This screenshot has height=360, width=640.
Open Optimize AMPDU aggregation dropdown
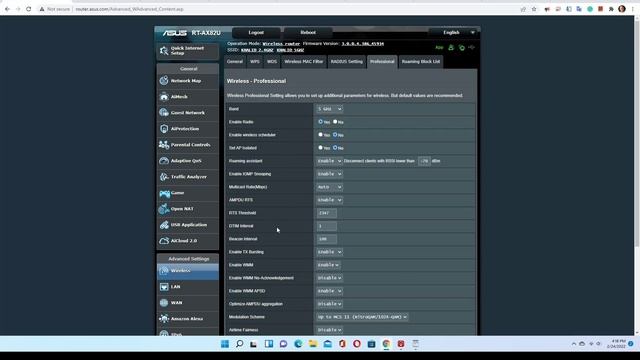(329, 304)
